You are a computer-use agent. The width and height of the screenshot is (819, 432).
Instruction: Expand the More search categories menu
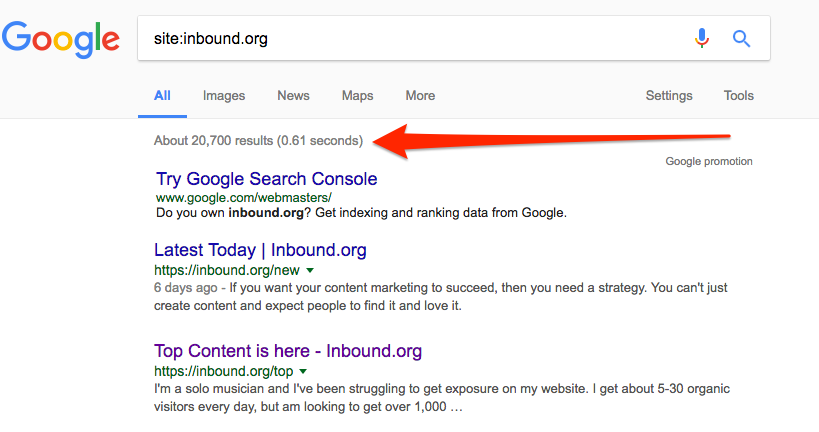click(x=420, y=96)
